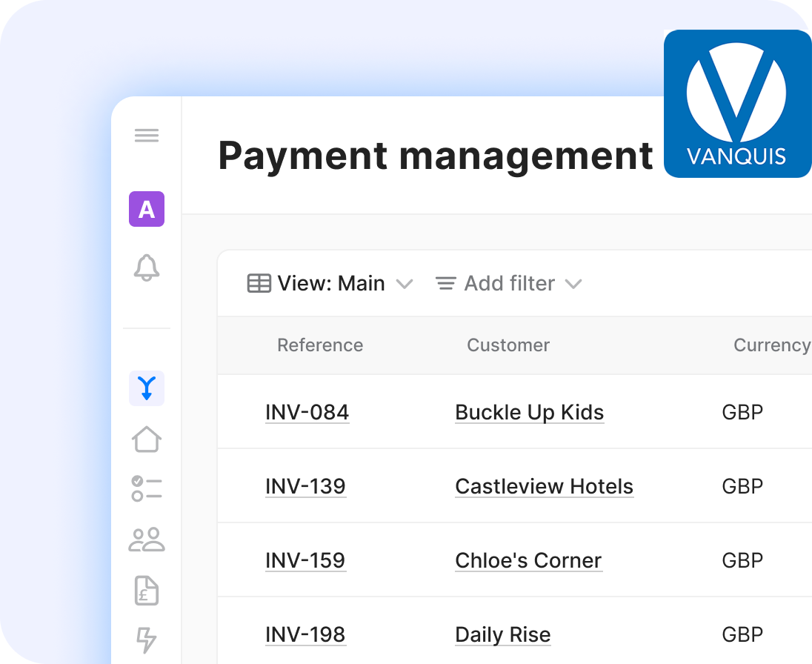This screenshot has height=664, width=812.
Task: Click the Customer column header
Action: tap(508, 345)
